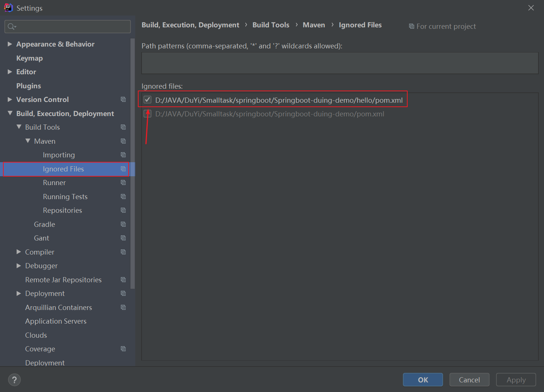Click project-level icon beside Remote Jar Repositories

[x=123, y=280]
